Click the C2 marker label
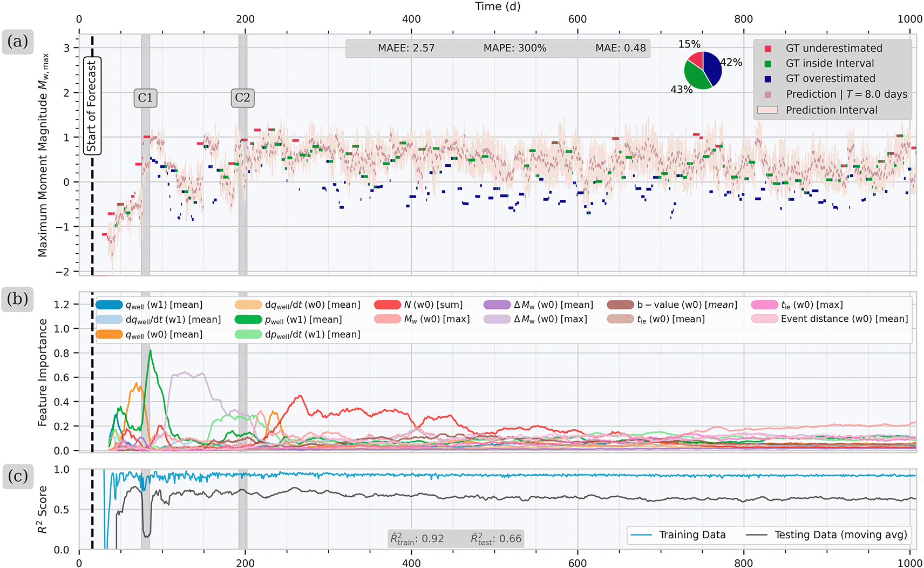The width and height of the screenshot is (924, 568). (242, 98)
